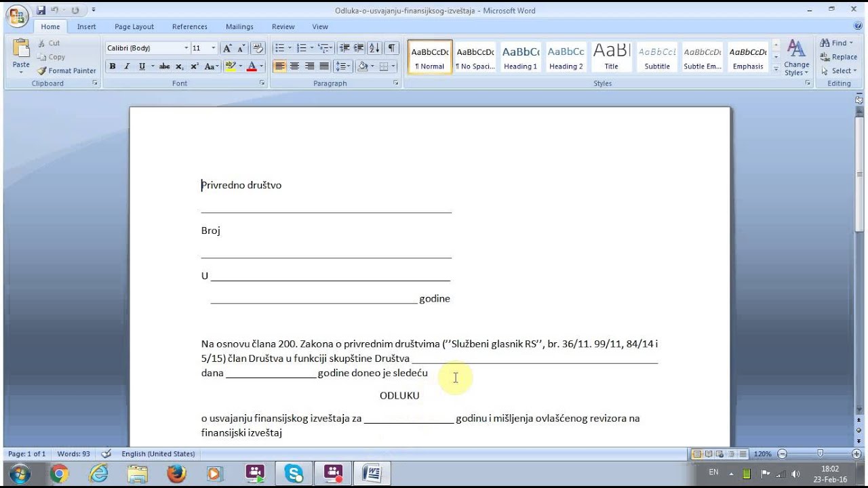Toggle Align Text Right
Viewport: 868px width, 488px height.
coord(309,66)
